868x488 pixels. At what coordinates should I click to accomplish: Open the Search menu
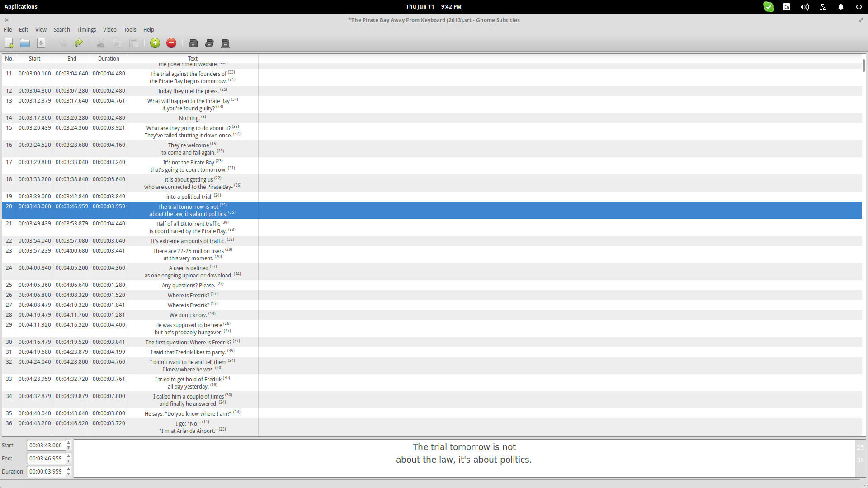[x=62, y=30]
